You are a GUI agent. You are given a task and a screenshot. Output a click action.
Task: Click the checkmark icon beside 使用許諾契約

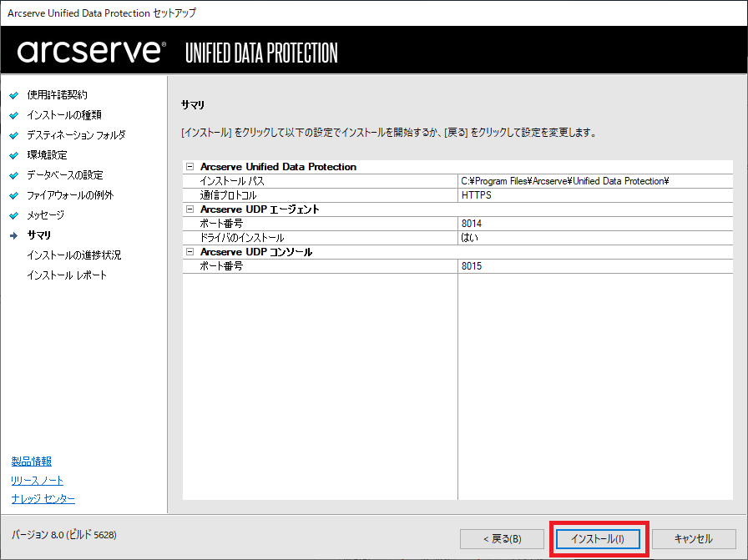(14, 95)
